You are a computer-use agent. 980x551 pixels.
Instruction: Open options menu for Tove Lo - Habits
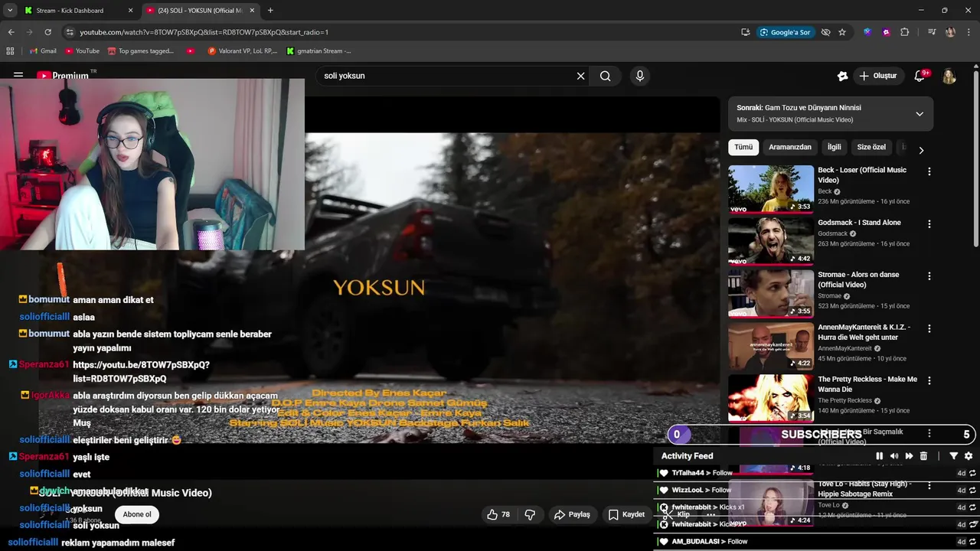coord(929,485)
